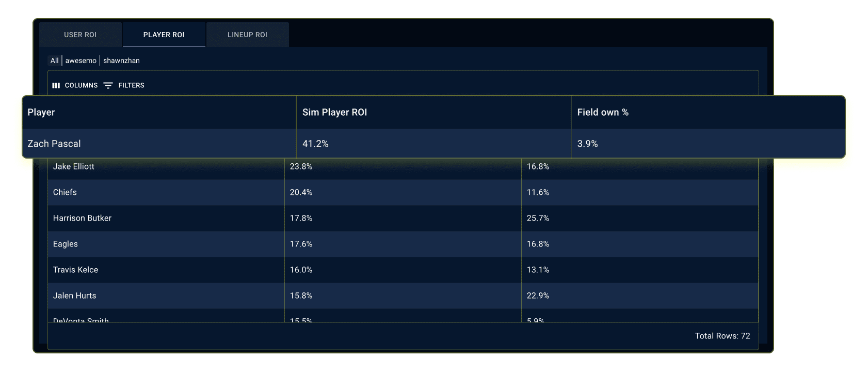Click the 41.2% ROI value
Viewport: 868px width, 372px height.
(315, 144)
